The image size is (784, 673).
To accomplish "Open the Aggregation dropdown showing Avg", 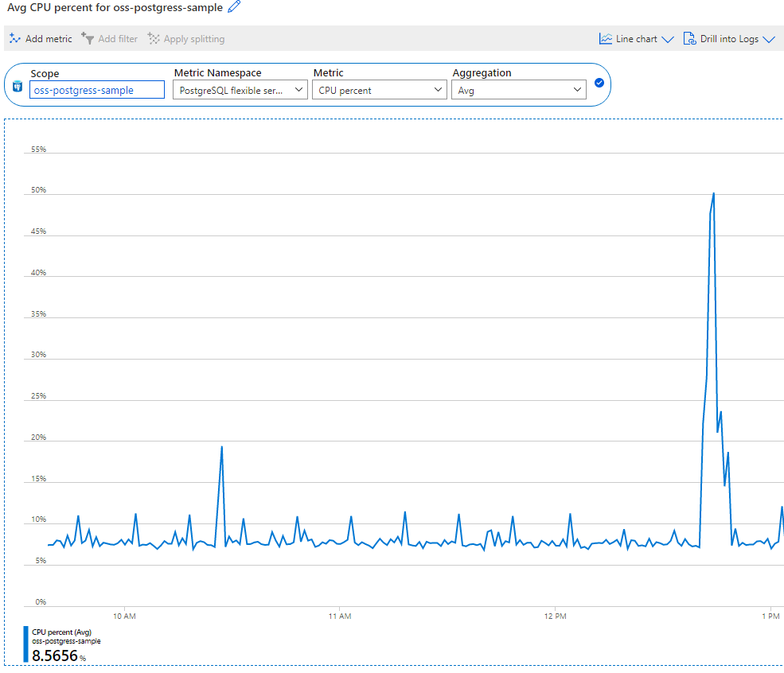I will coord(519,91).
